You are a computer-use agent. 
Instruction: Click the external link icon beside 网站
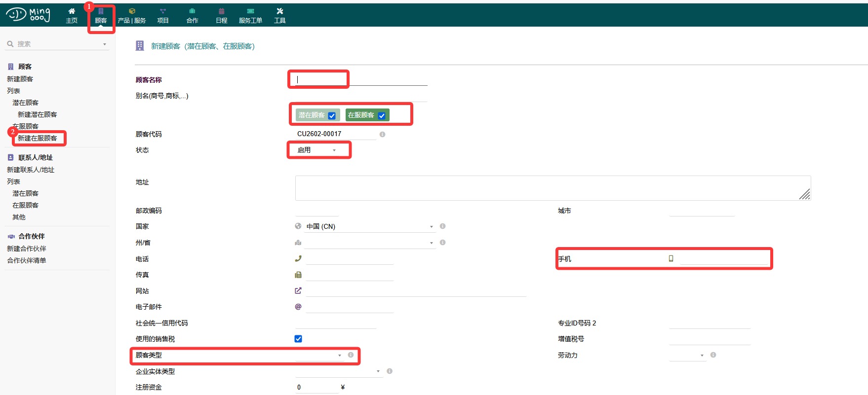click(298, 291)
